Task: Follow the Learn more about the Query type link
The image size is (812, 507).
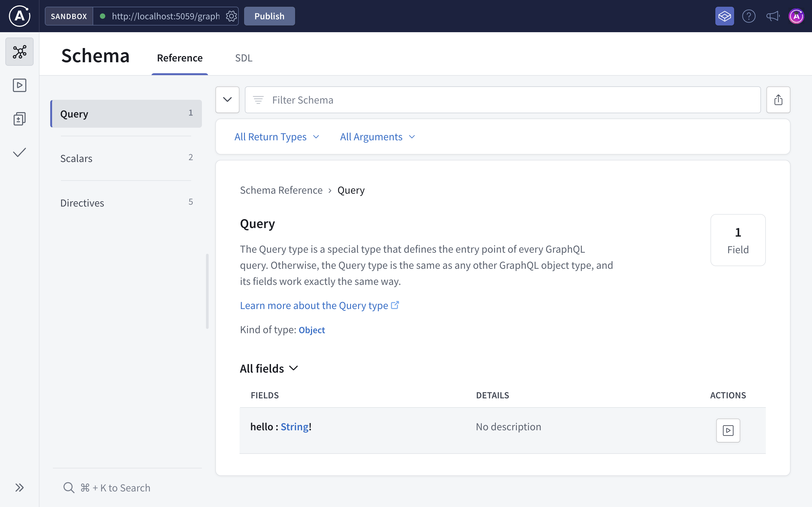Action: pyautogui.click(x=313, y=305)
